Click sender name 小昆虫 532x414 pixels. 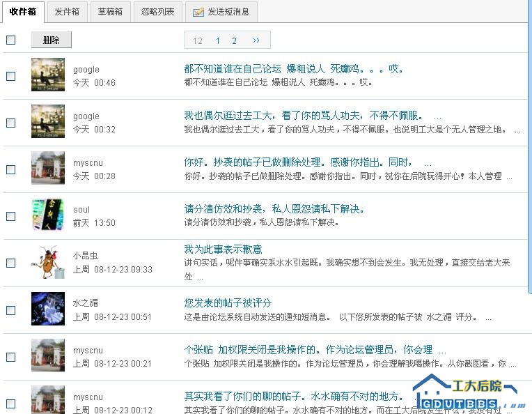tap(86, 256)
